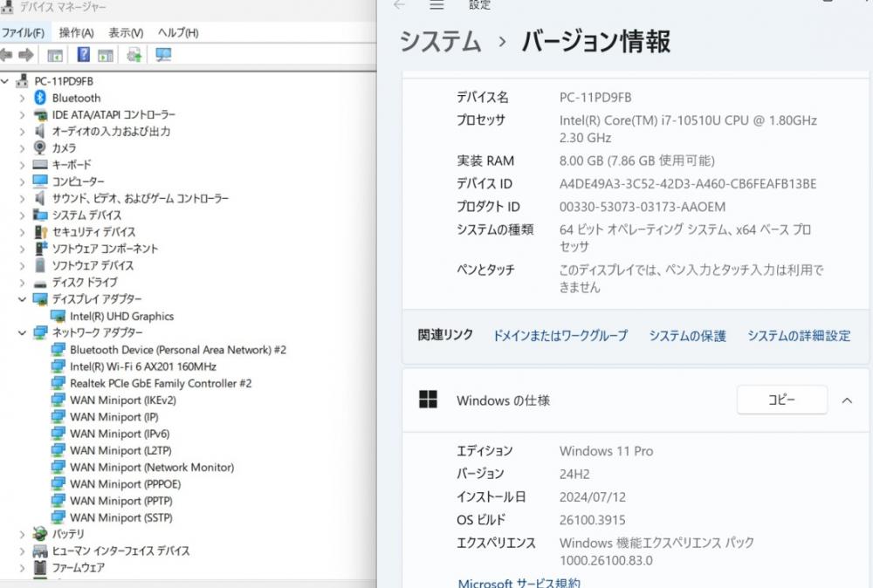The width and height of the screenshot is (873, 588).
Task: Expand the Bluetooth category
Action: [23, 99]
